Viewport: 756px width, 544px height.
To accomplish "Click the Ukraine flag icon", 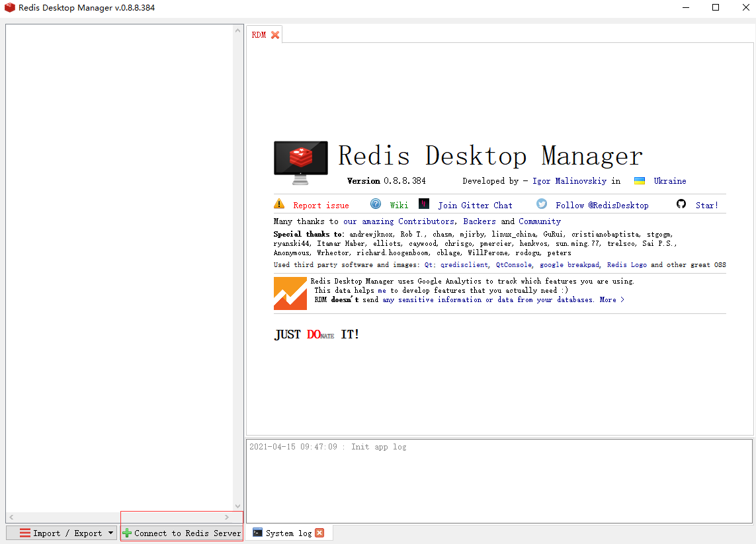I will pos(639,180).
